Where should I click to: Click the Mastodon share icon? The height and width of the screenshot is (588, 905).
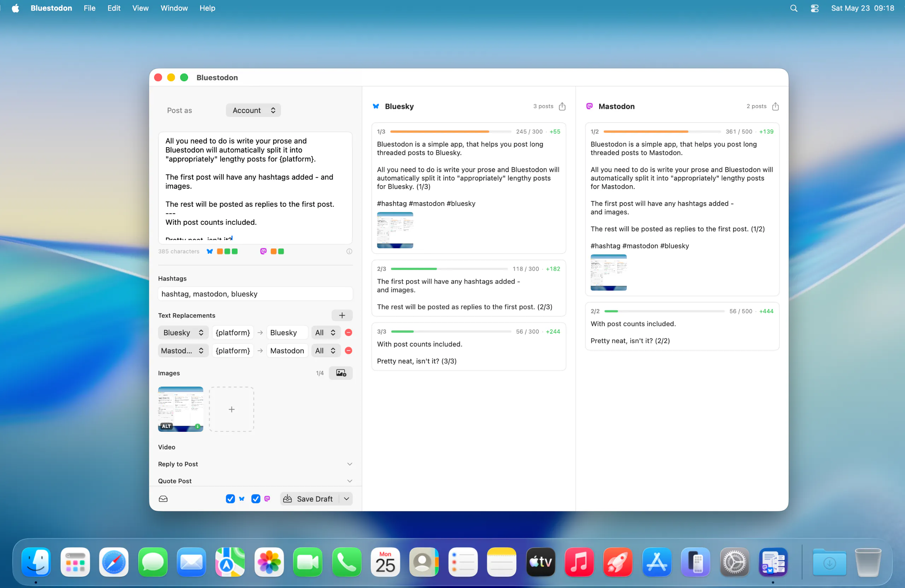pyautogui.click(x=775, y=106)
